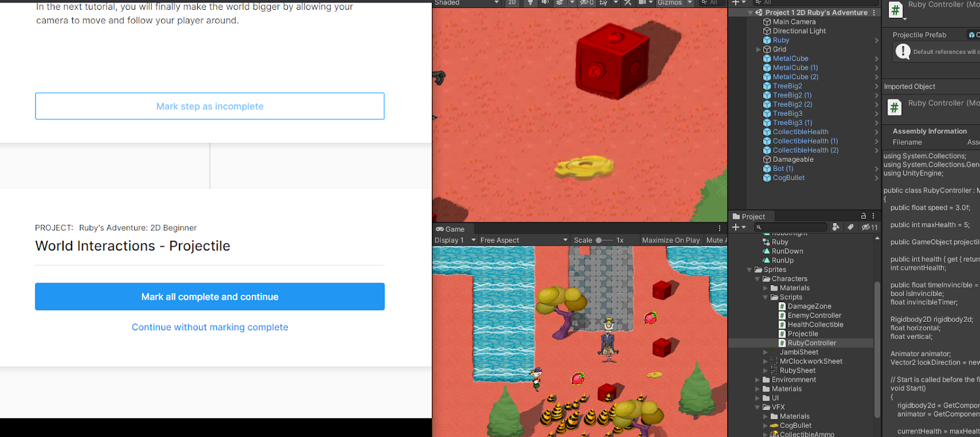Toggle Scene audio with the speaker icon

pyautogui.click(x=545, y=2)
